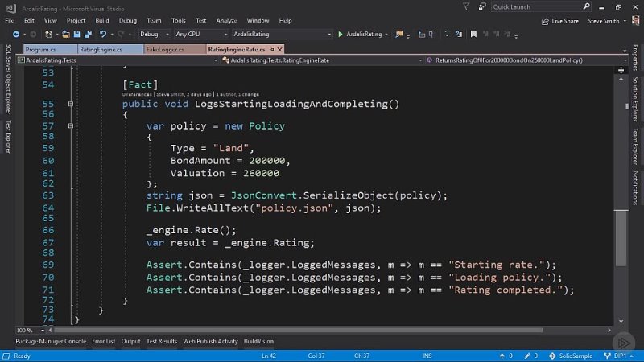The image size is (644, 362).
Task: Open the Debug menu
Action: click(128, 21)
